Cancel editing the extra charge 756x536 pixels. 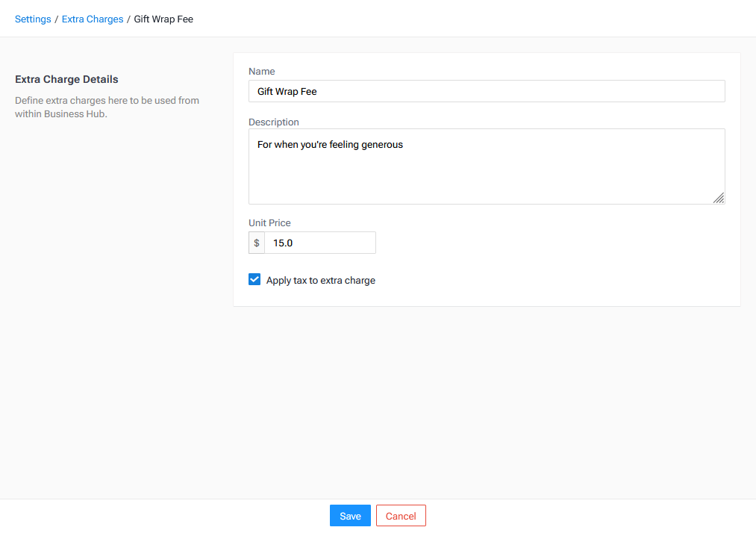pos(401,516)
